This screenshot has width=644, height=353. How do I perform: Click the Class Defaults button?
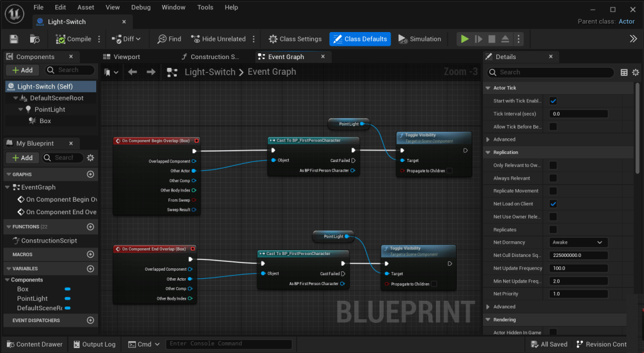click(x=360, y=39)
